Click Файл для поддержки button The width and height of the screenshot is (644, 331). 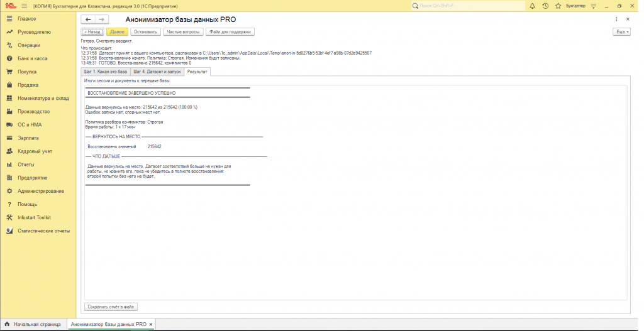(230, 31)
